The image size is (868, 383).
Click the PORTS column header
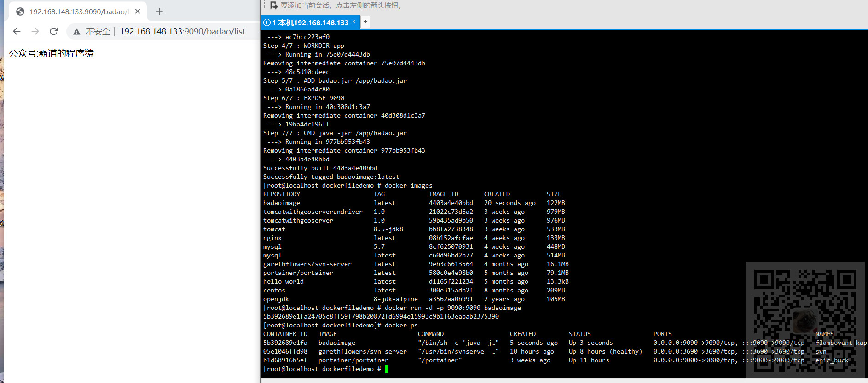[663, 334]
